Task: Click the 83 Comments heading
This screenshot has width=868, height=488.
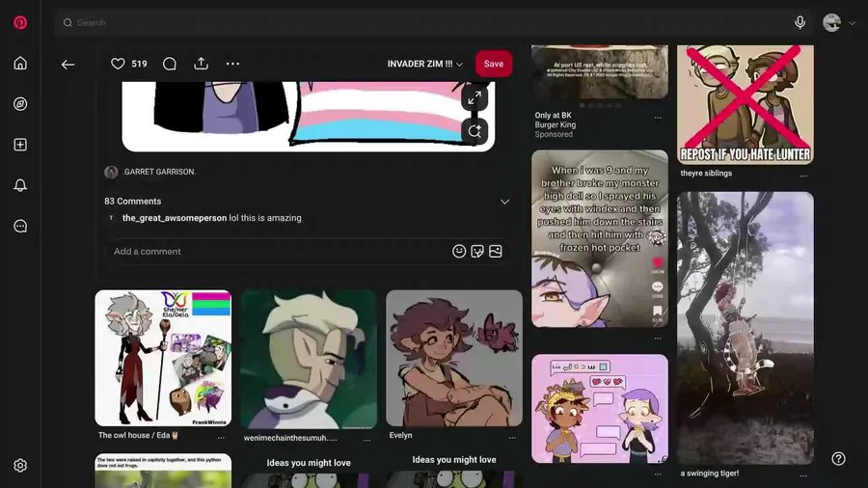Action: tap(133, 202)
